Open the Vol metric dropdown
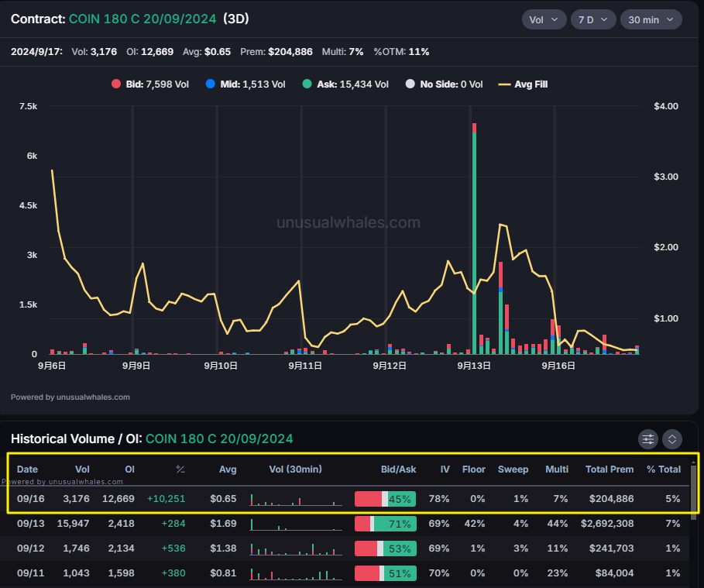704x588 pixels. (544, 19)
